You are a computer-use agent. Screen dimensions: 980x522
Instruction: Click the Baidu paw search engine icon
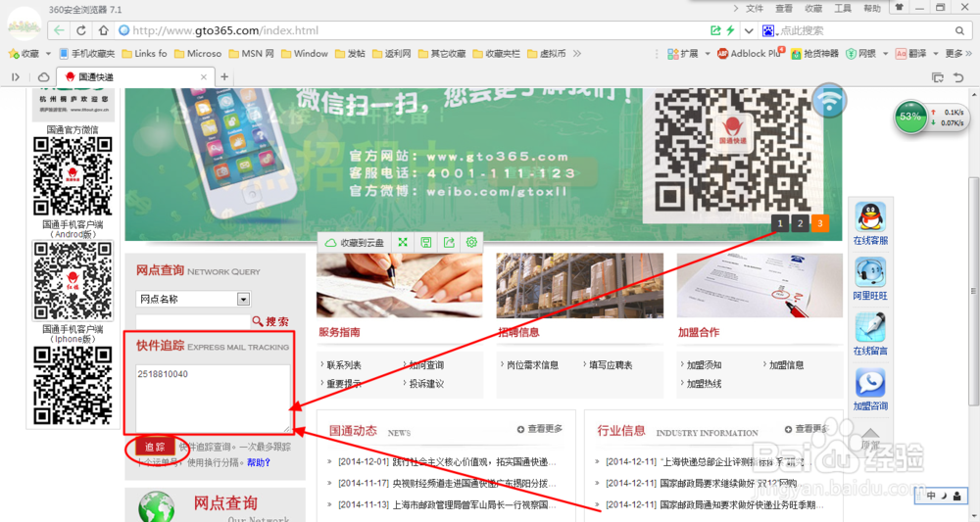tap(768, 30)
